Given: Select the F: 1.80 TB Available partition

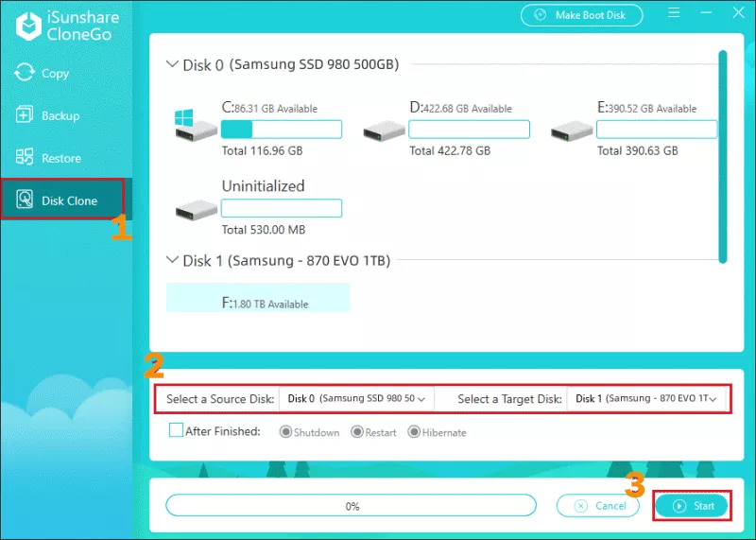Looking at the screenshot, I should (x=258, y=297).
